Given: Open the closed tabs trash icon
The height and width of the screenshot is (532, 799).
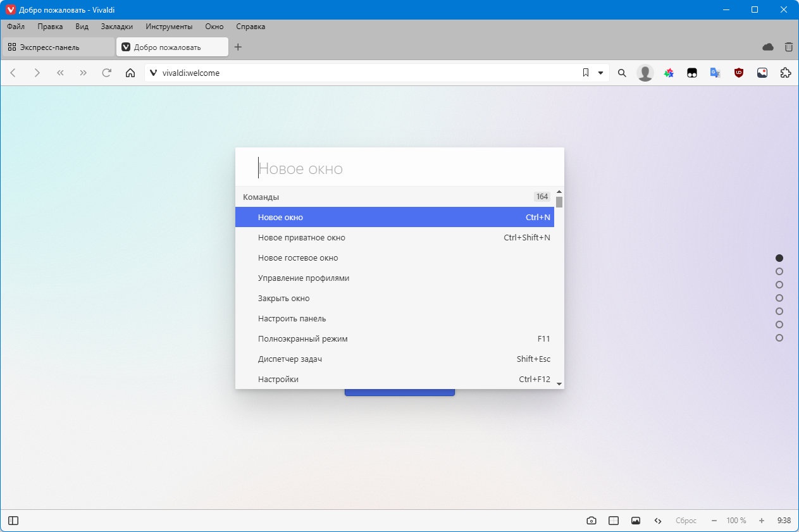Looking at the screenshot, I should point(788,47).
